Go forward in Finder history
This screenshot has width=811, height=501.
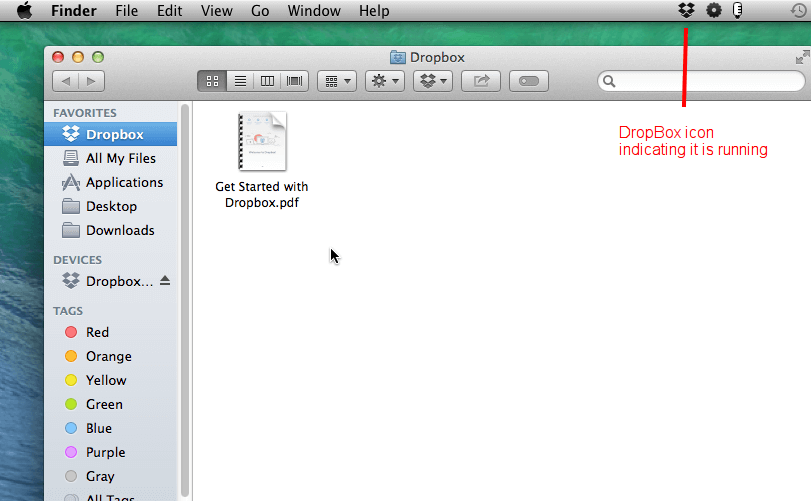tap(92, 81)
